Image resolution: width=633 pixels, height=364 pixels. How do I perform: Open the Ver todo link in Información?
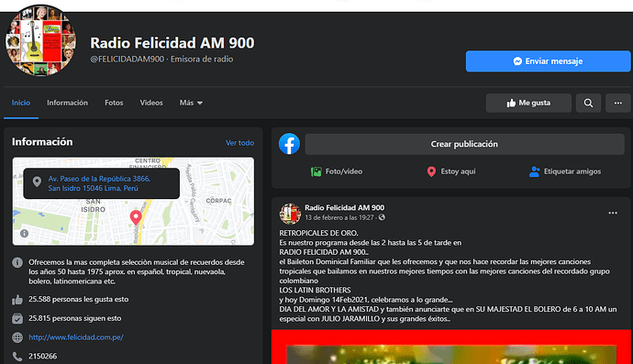(239, 143)
